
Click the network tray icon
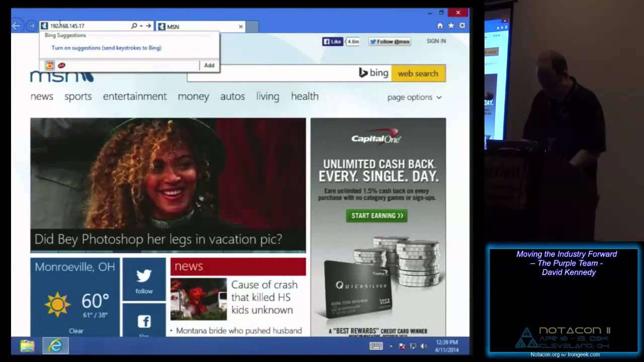tap(413, 346)
